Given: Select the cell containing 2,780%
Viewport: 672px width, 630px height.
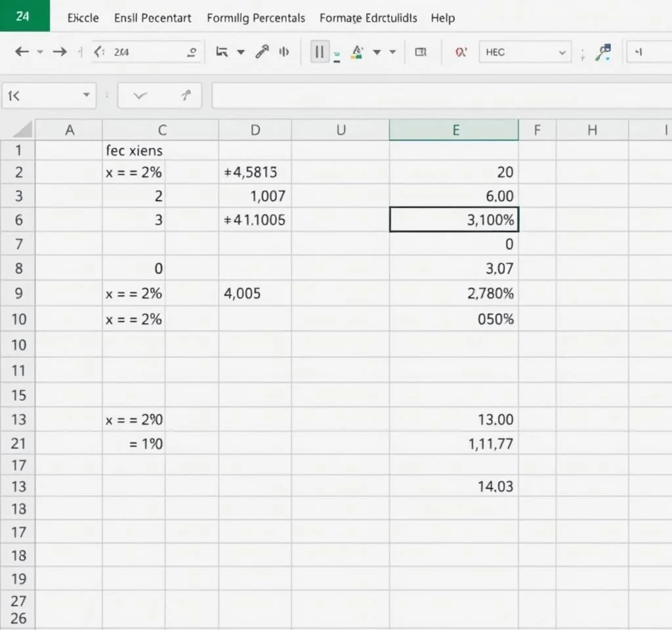Looking at the screenshot, I should pyautogui.click(x=454, y=293).
